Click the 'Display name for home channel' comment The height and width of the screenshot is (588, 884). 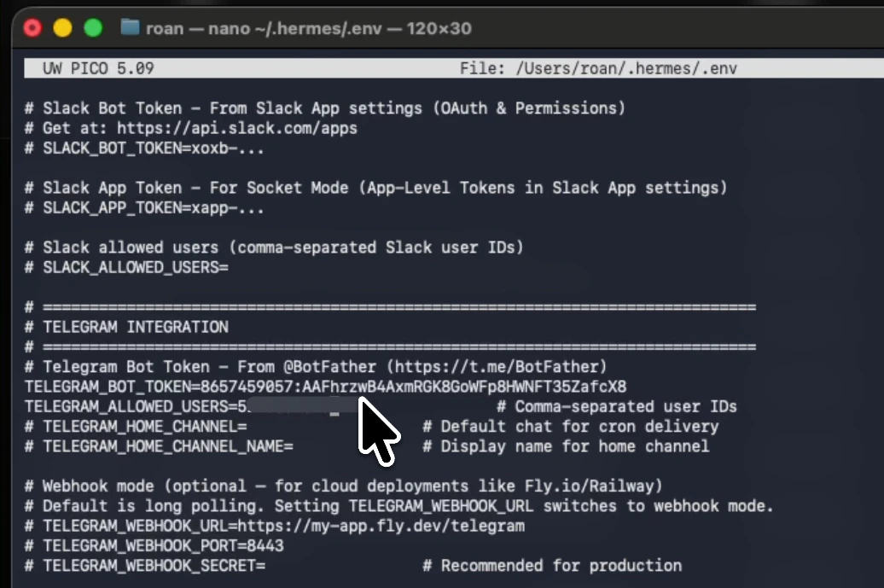tap(575, 446)
